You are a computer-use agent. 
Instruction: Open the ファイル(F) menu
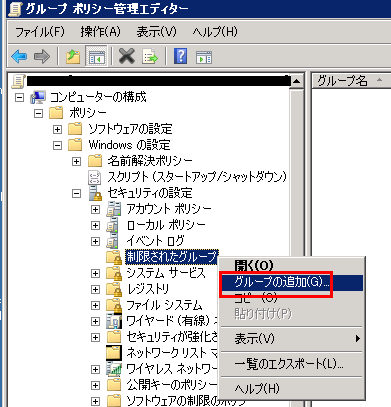[40, 32]
